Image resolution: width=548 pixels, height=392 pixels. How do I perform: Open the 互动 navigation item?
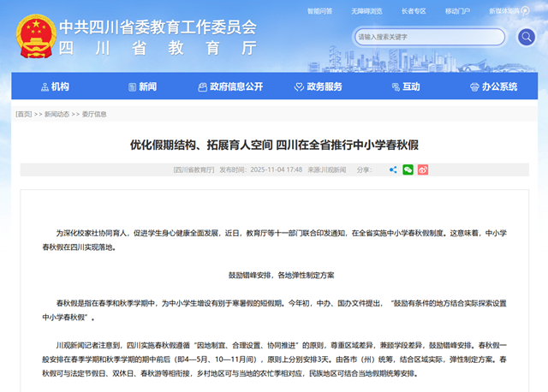(411, 86)
